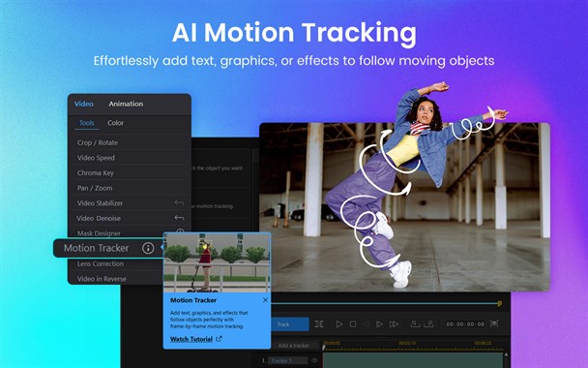Click the yellow preview seek bar marker
This screenshot has height=368, width=588.
pyautogui.click(x=499, y=303)
